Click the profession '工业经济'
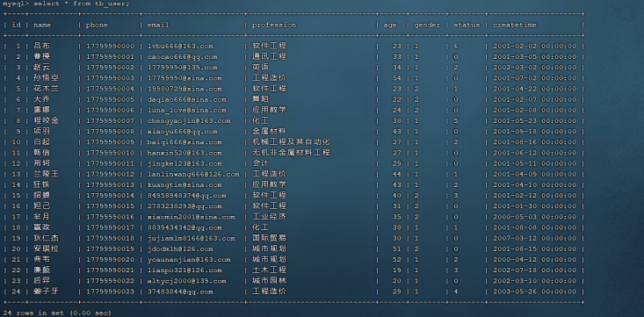644x317 pixels. tap(269, 217)
